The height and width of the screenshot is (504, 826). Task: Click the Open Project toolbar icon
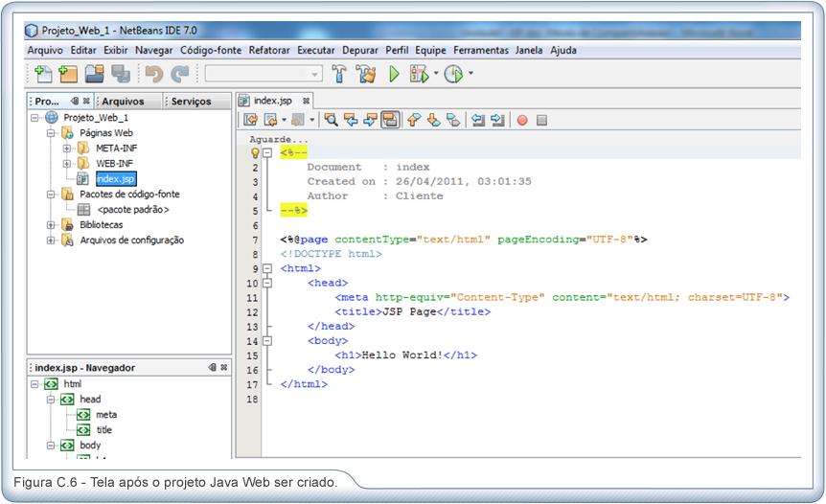(x=94, y=74)
